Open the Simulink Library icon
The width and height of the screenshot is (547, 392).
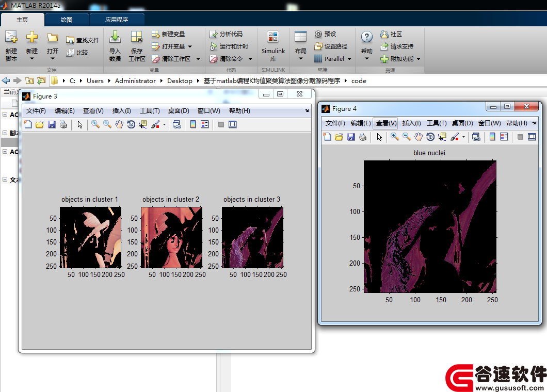pyautogui.click(x=273, y=37)
